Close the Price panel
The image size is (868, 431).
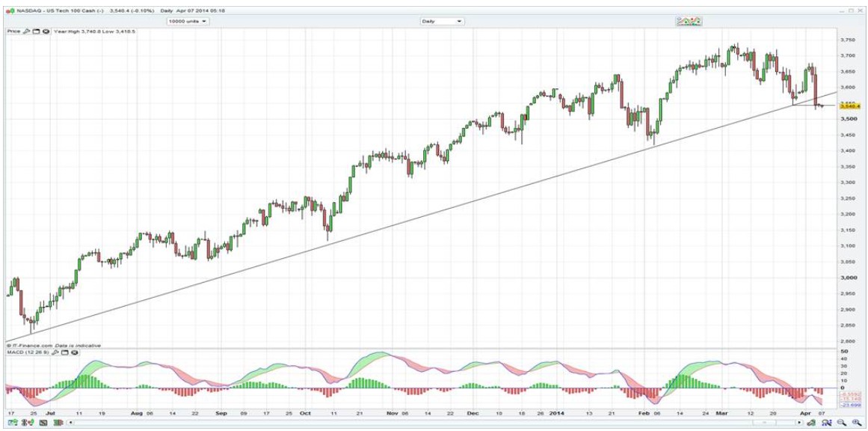[46, 31]
